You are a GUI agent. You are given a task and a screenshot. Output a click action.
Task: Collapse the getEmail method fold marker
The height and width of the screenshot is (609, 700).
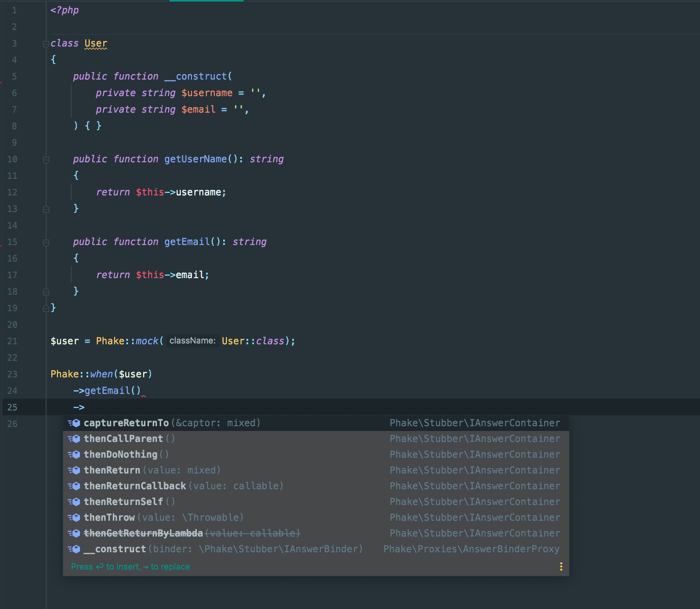[x=46, y=242]
